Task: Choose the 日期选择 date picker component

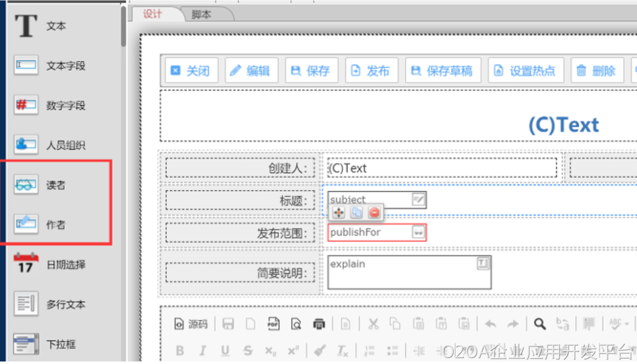Action: [x=26, y=264]
